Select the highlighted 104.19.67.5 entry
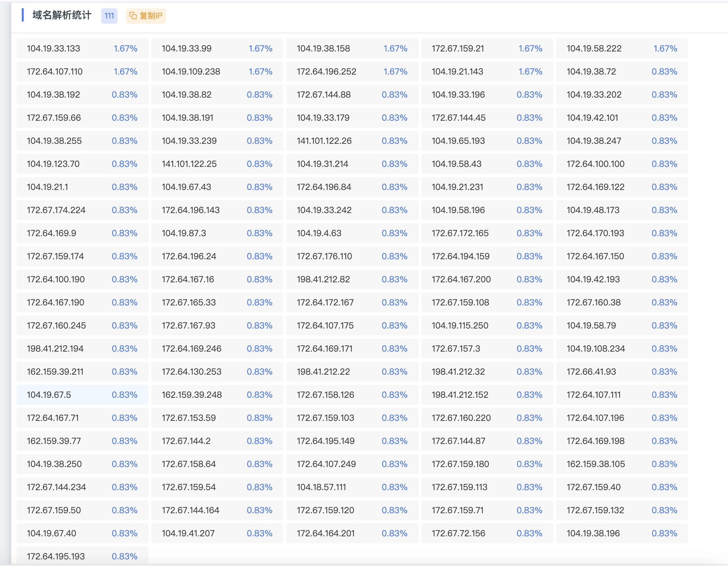728x566 pixels. click(x=82, y=395)
